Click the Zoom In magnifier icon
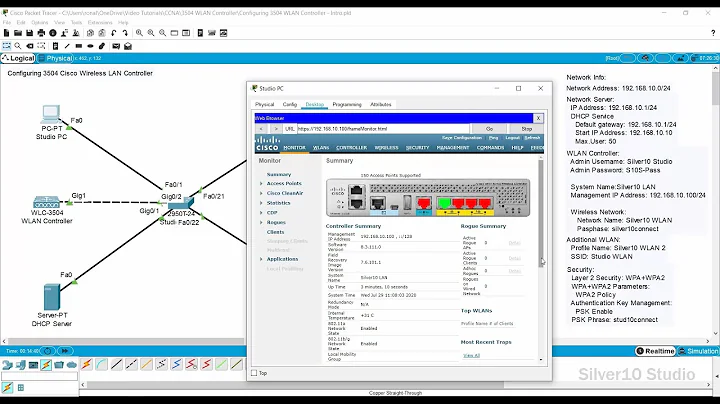This screenshot has width=720, height=404. [x=139, y=33]
